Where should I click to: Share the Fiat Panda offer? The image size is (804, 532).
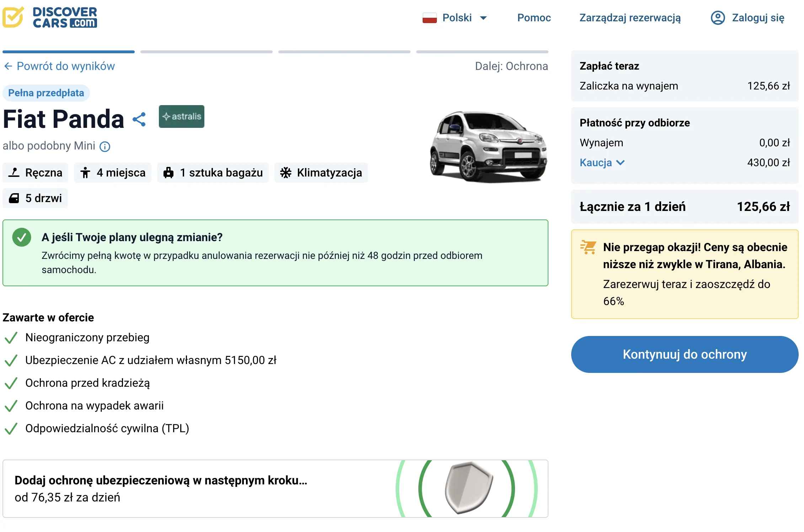click(x=139, y=119)
